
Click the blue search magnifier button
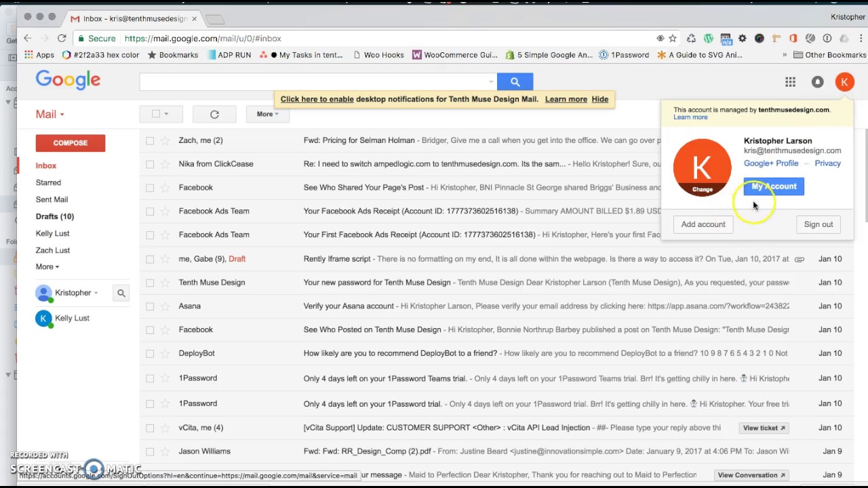pos(515,82)
